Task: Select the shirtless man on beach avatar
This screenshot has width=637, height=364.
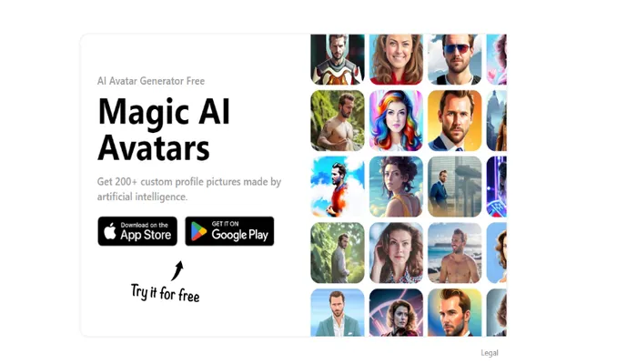Action: pos(455,253)
